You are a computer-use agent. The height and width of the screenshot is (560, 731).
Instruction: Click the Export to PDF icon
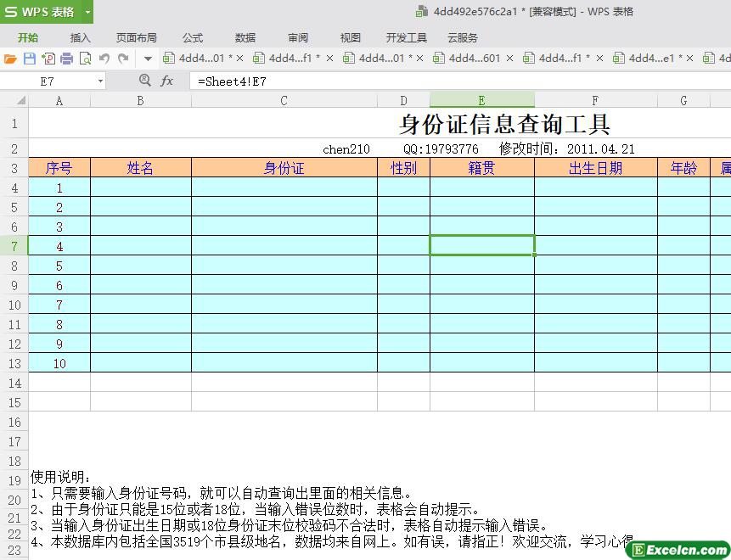point(48,59)
